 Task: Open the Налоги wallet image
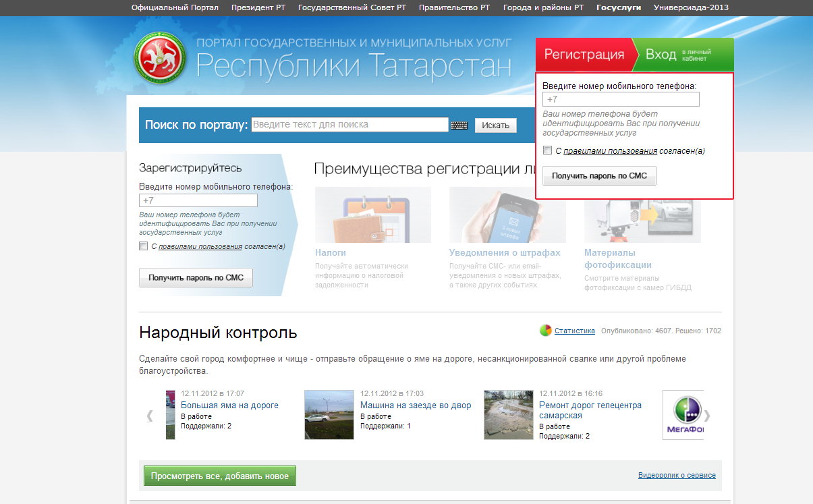[372, 215]
